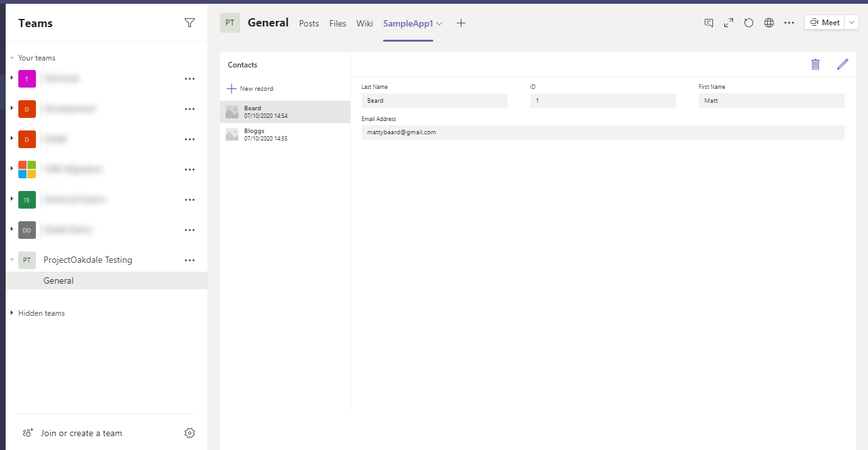Open the Meet button dropdown arrow
The width and height of the screenshot is (868, 450).
pos(852,23)
